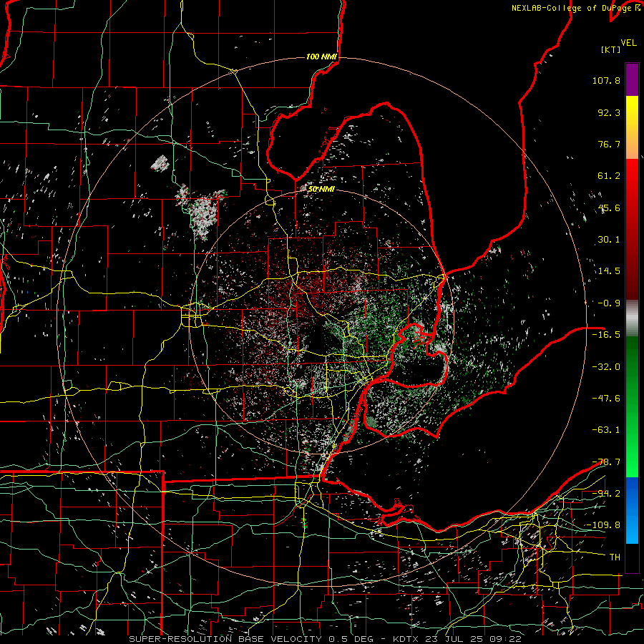Click the -63.1 scale value
The image size is (644, 644).
tap(606, 429)
